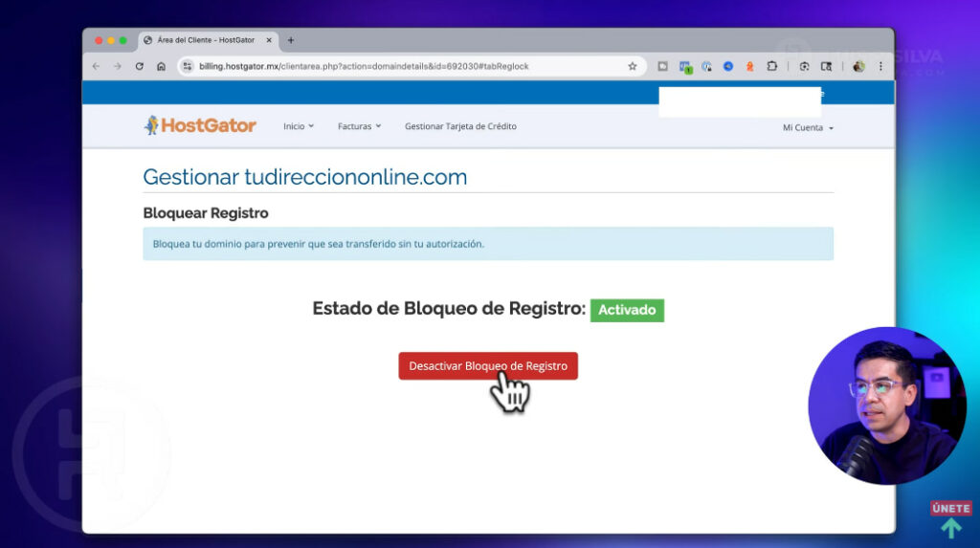Click the first square extension icon after the star

click(x=662, y=66)
